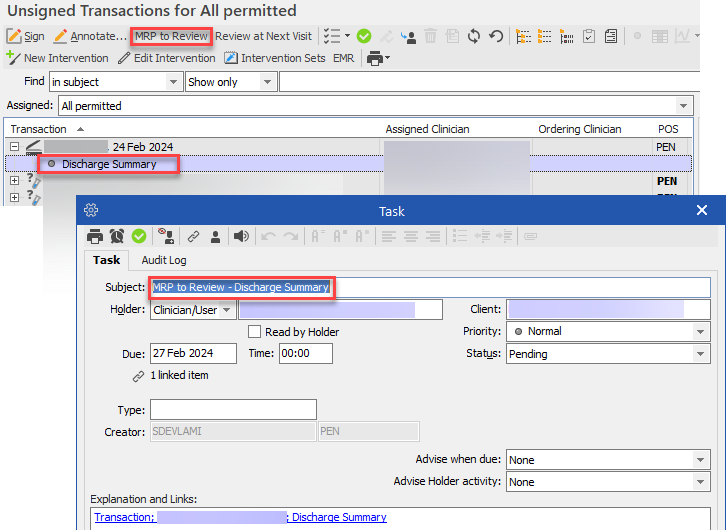Click the speaker sound icon
The width and height of the screenshot is (726, 530).
coord(241,236)
